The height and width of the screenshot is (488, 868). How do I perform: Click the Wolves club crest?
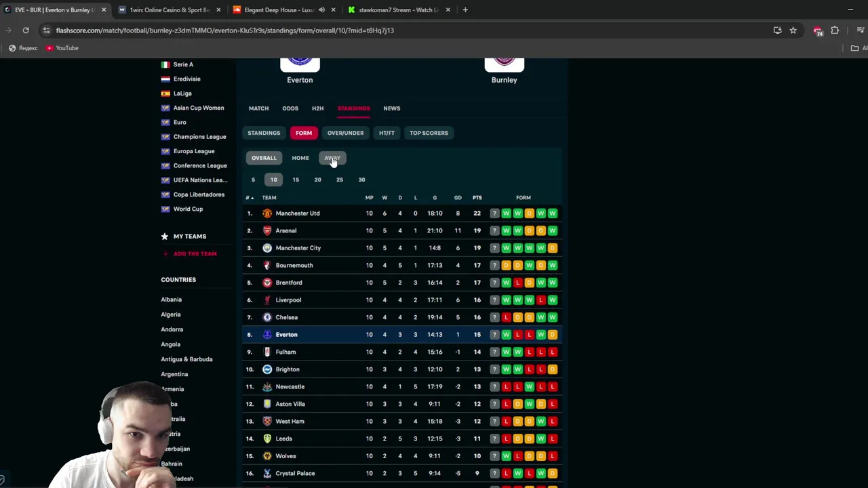pos(267,456)
